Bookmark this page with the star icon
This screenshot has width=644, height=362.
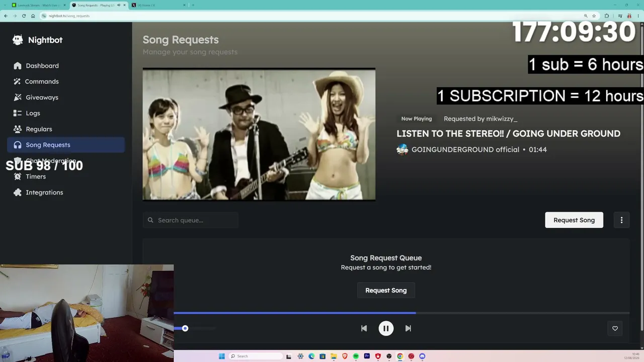pos(594,16)
